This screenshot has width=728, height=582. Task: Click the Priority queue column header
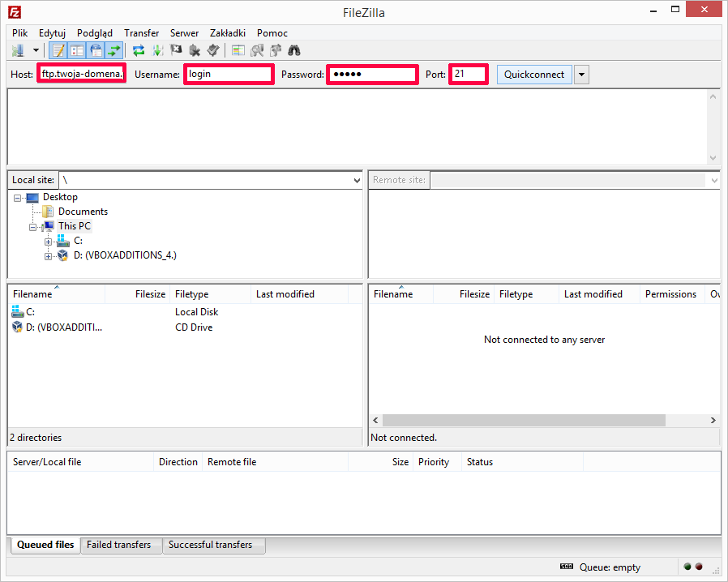pyautogui.click(x=437, y=462)
